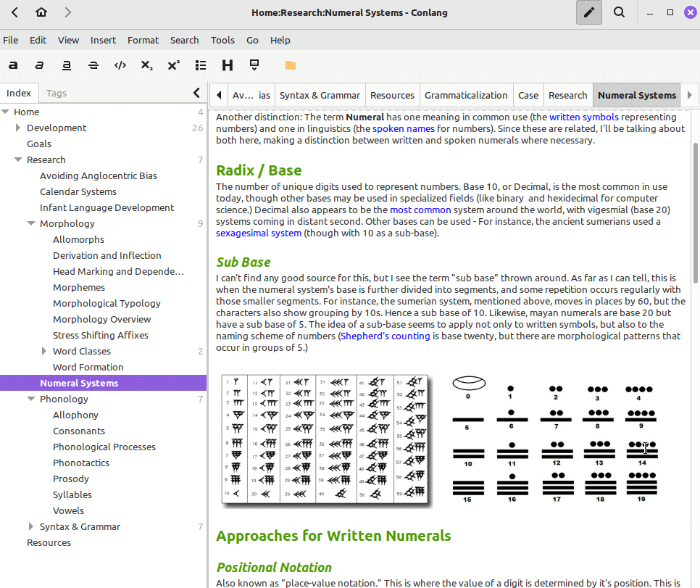
Task: Expand the Development tree node
Action: pos(18,128)
